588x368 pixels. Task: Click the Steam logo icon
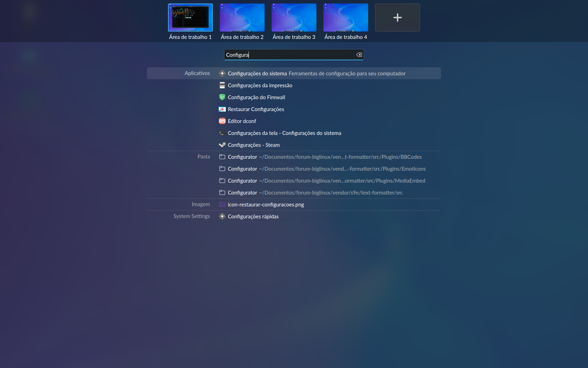[222, 145]
